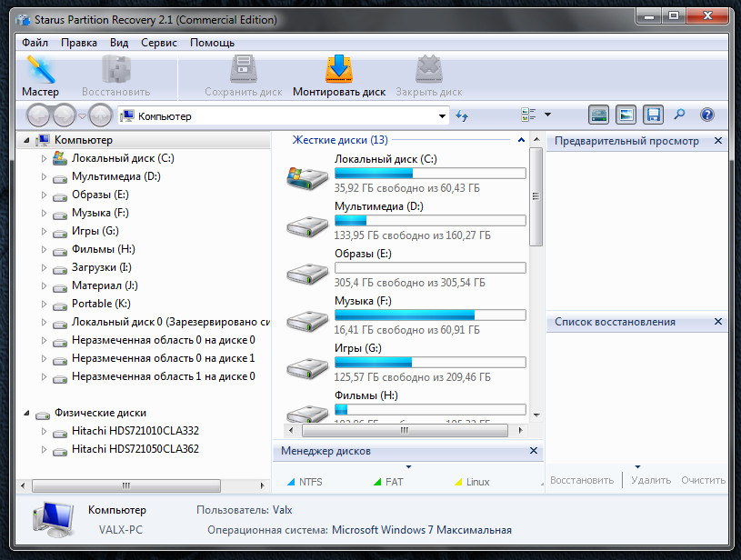
Task: Open navigation history dropdown arrow
Action: click(82, 115)
